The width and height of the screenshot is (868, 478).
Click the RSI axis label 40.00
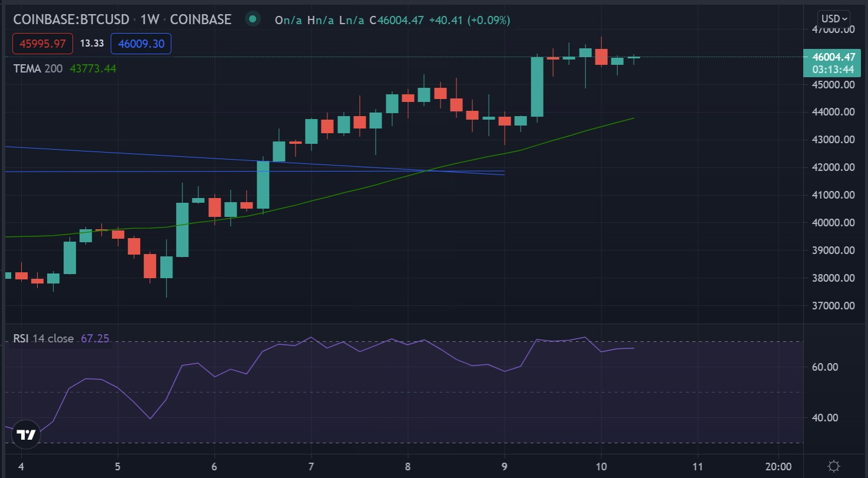point(825,418)
